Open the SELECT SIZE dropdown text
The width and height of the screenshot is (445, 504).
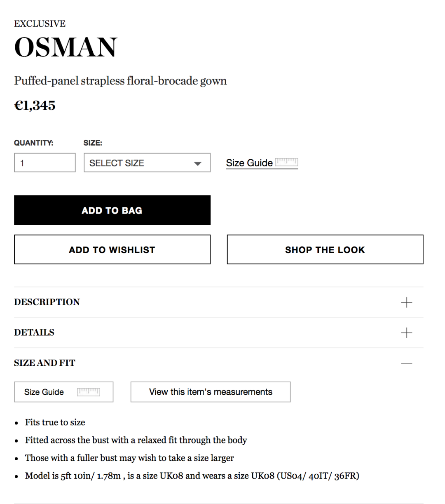coord(117,163)
